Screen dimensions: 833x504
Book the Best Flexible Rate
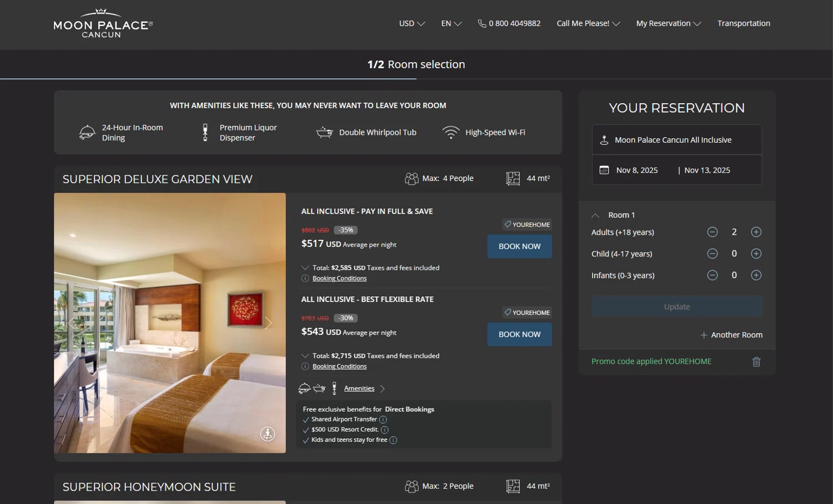tap(520, 335)
